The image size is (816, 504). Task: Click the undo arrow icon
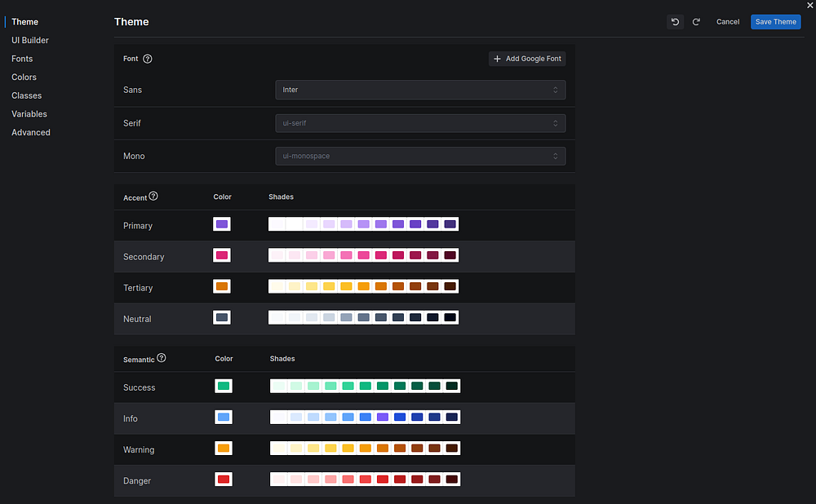click(675, 22)
